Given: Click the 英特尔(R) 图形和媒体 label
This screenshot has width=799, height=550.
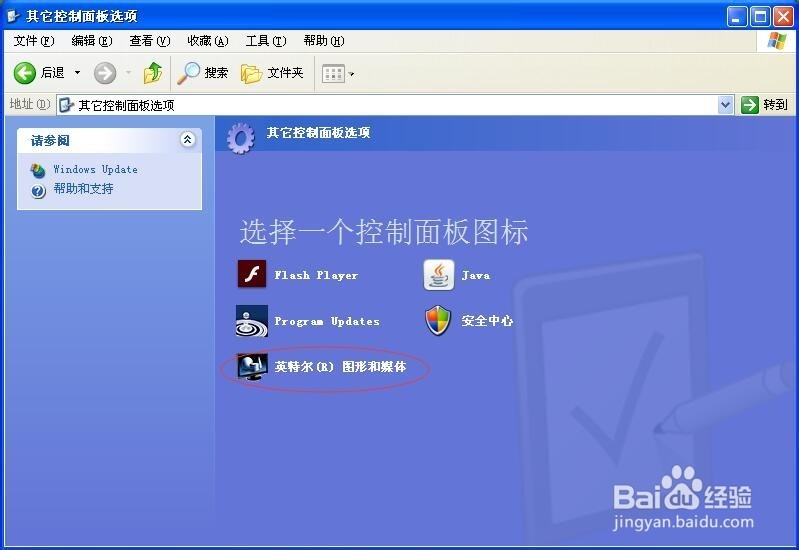Looking at the screenshot, I should [x=340, y=366].
